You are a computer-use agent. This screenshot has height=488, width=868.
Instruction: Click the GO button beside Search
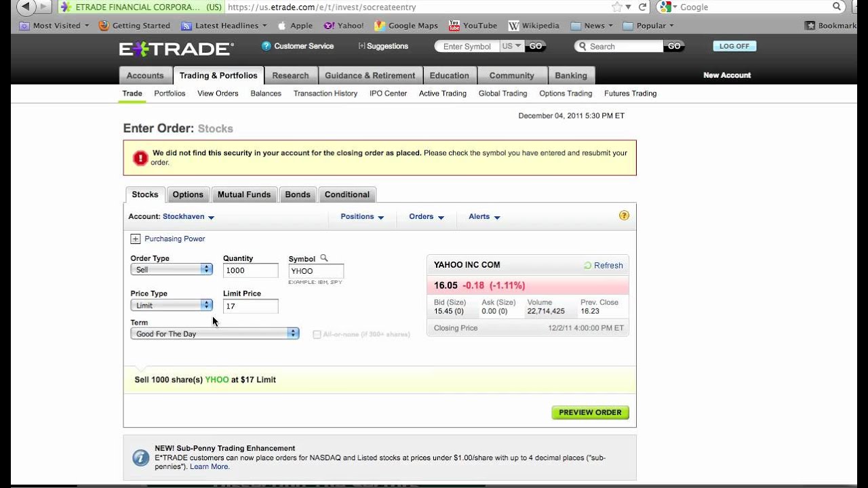674,46
